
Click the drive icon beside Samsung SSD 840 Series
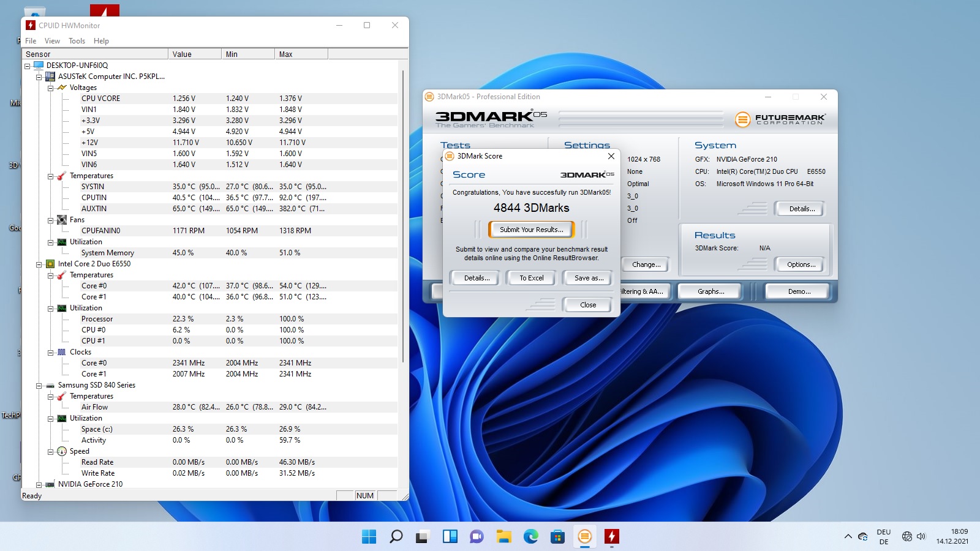click(x=50, y=385)
